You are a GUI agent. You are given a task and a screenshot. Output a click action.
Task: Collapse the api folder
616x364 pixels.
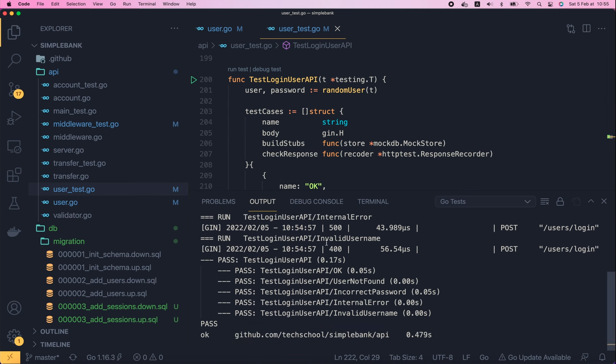54,72
